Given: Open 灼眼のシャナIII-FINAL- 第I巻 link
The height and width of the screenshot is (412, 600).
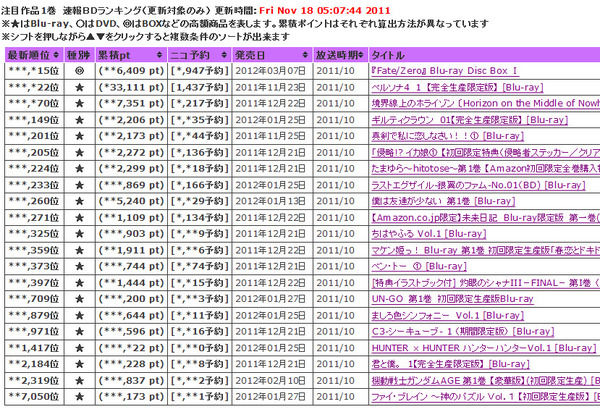Looking at the screenshot, I should (486, 283).
